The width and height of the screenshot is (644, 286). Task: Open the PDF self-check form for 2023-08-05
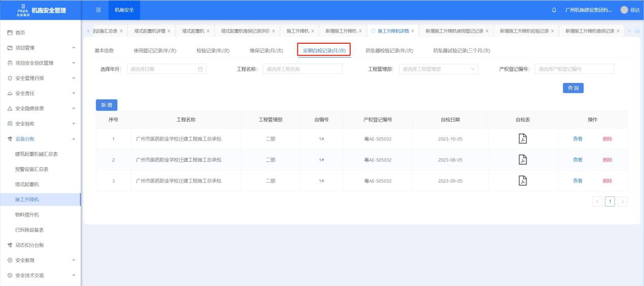(x=522, y=160)
